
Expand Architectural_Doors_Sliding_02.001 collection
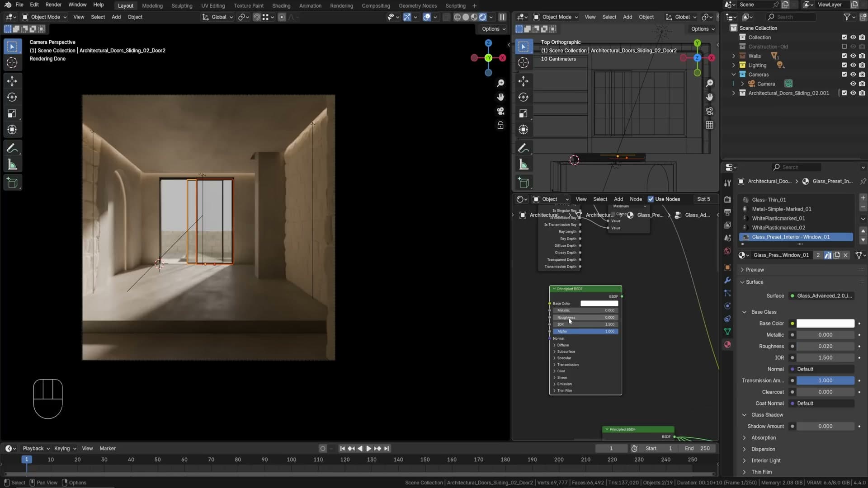[x=734, y=93]
